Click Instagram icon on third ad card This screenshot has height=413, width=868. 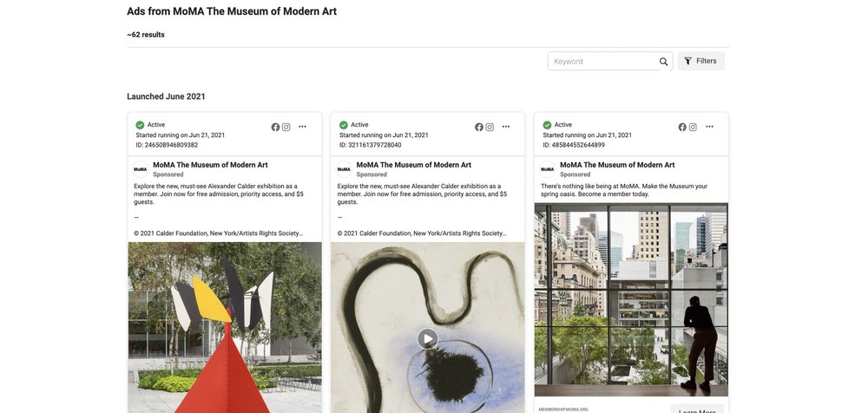[x=693, y=127]
